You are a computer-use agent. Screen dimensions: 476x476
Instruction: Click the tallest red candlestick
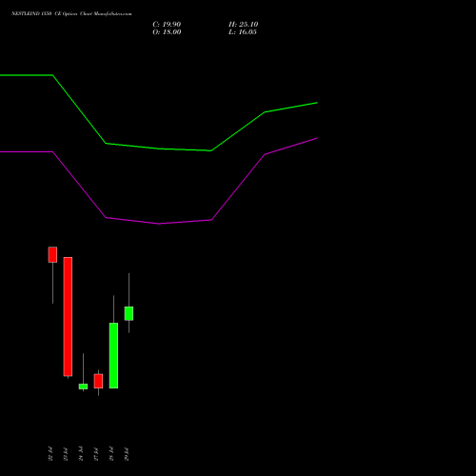point(68,316)
